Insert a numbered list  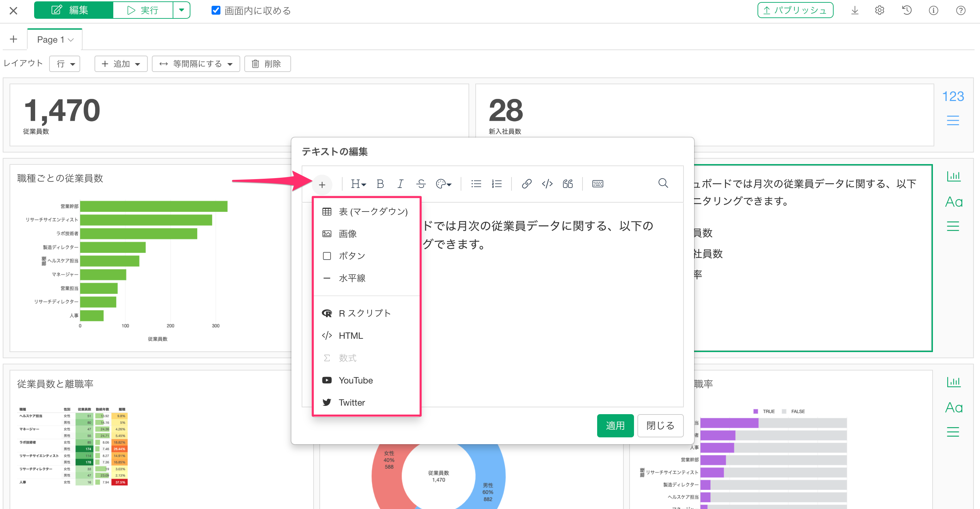(496, 184)
